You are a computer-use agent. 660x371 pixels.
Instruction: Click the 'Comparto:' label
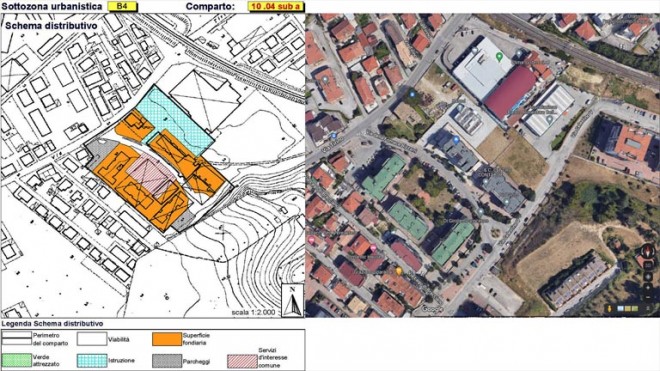(x=210, y=6)
